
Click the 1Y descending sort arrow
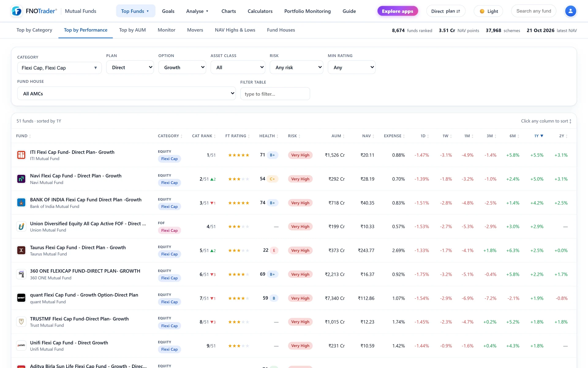[x=542, y=136]
